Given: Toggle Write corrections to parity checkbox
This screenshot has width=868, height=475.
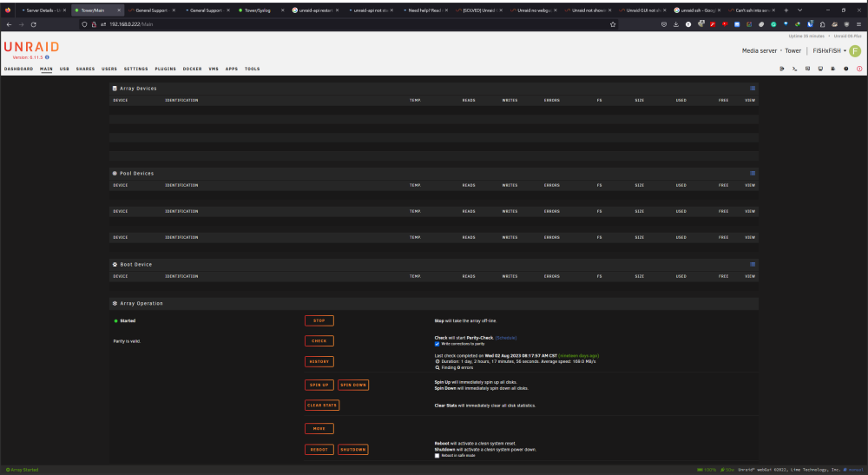Looking at the screenshot, I should [437, 344].
